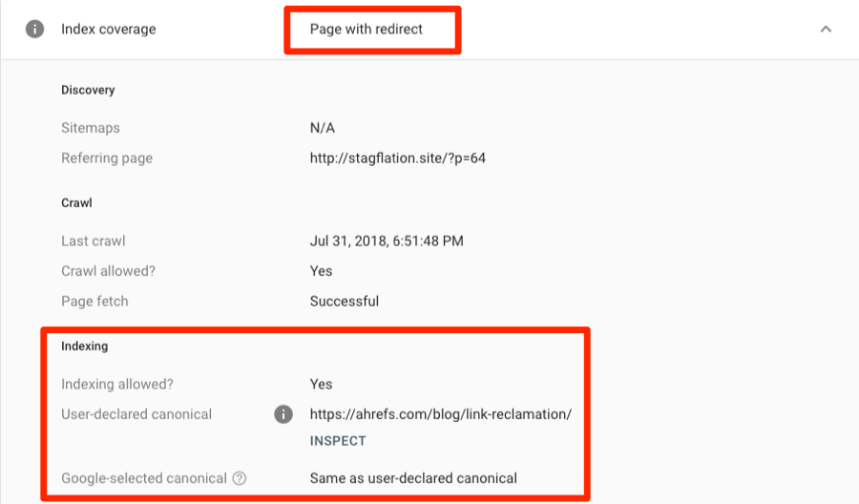Click the Sitemaps 'N/A' value
The height and width of the screenshot is (504, 859).
point(323,128)
